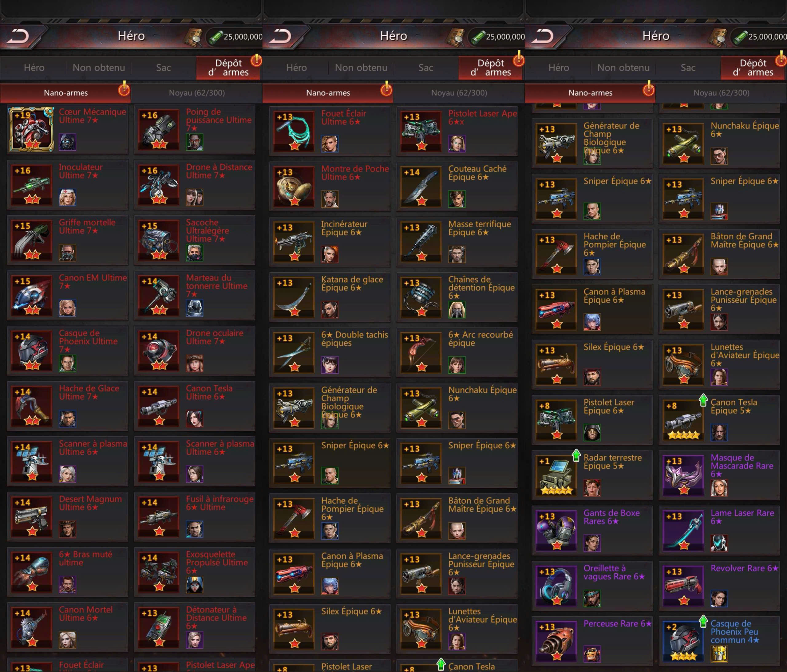
Task: Select the Couteau Caché Épique 6★ entry
Action: [457, 187]
